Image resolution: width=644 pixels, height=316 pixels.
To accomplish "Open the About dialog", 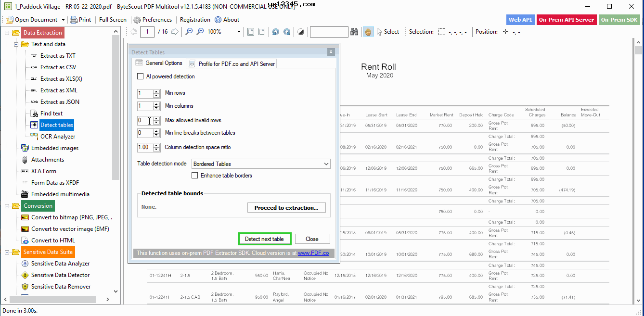I will pos(227,20).
